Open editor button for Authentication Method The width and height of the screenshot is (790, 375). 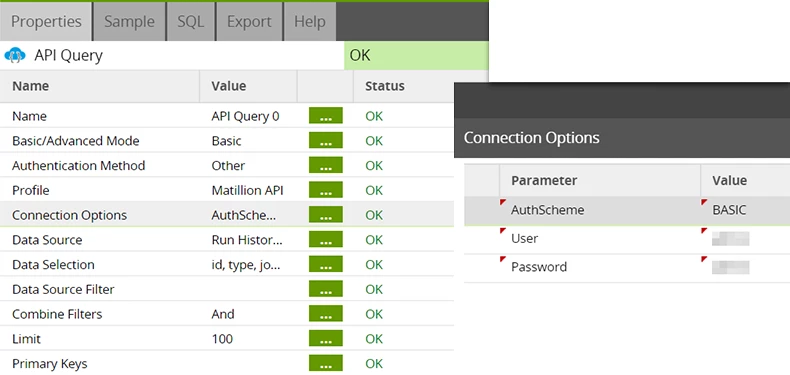pyautogui.click(x=325, y=165)
